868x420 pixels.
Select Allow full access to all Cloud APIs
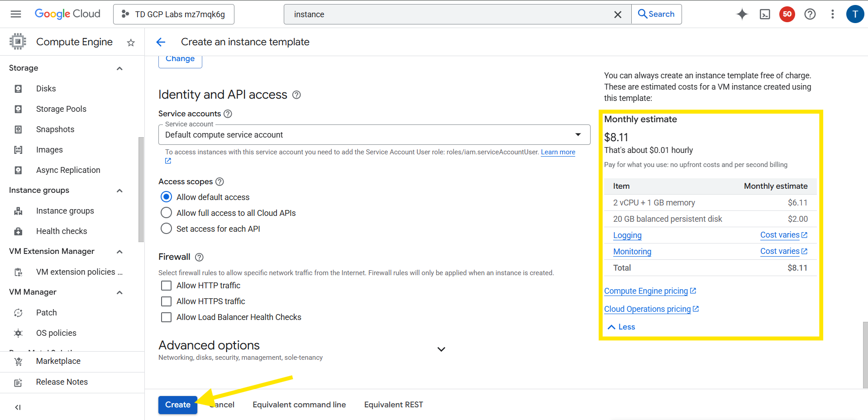(167, 213)
